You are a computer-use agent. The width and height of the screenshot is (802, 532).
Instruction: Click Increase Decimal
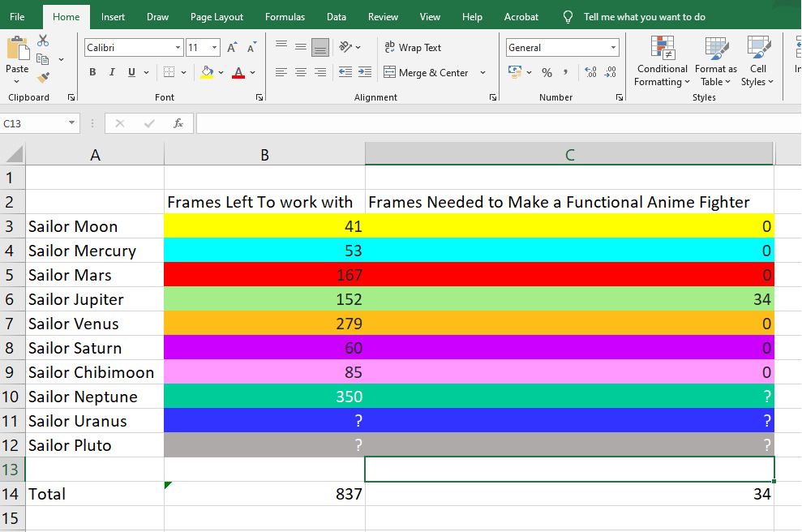tap(591, 72)
